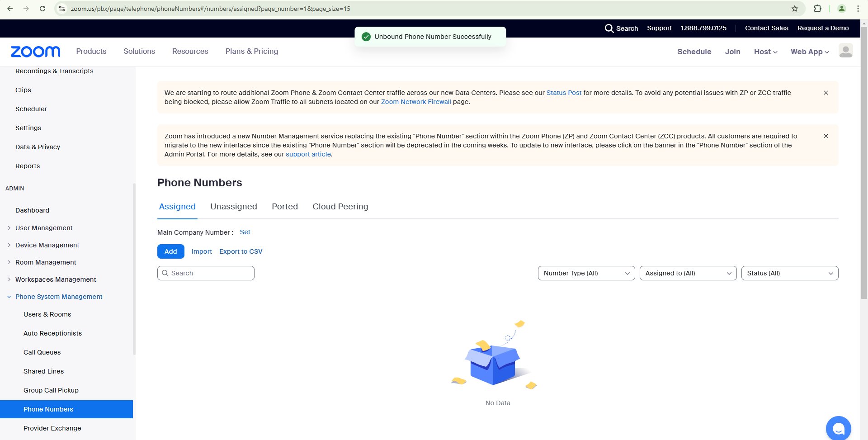Viewport: 868px width, 440px height.
Task: Open the Products menu
Action: tap(91, 51)
